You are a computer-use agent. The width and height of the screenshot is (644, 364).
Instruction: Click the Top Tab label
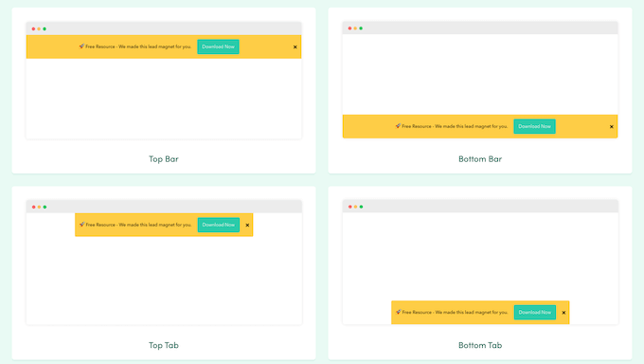tap(164, 345)
